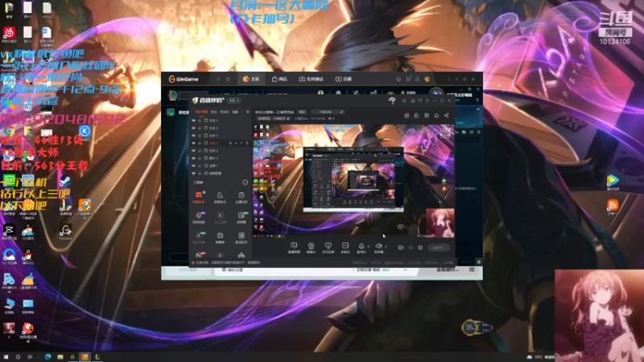Viewport: 644px width, 362px height.
Task: Open the third tool in toolbox's top row
Action: coord(242,197)
